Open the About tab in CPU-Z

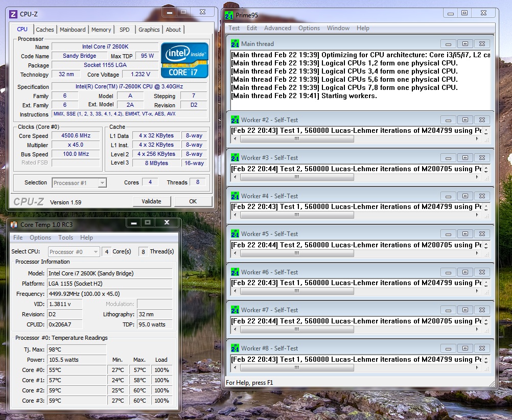(x=173, y=30)
